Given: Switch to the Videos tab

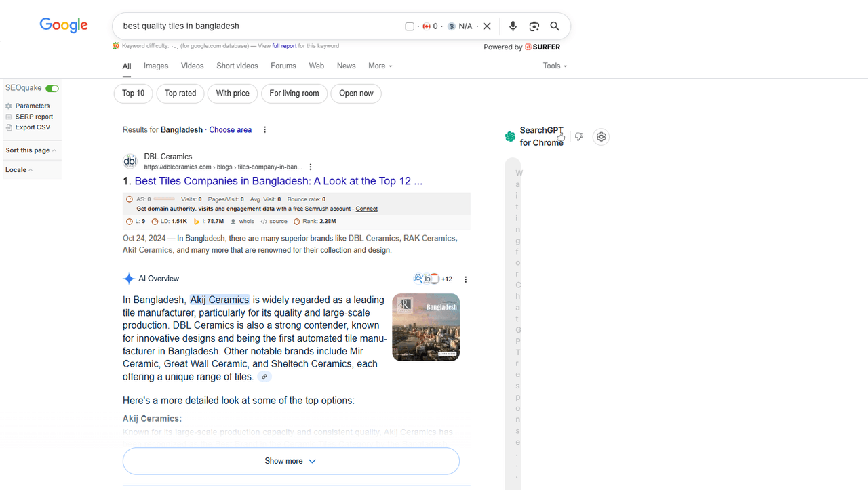Looking at the screenshot, I should pyautogui.click(x=193, y=66).
